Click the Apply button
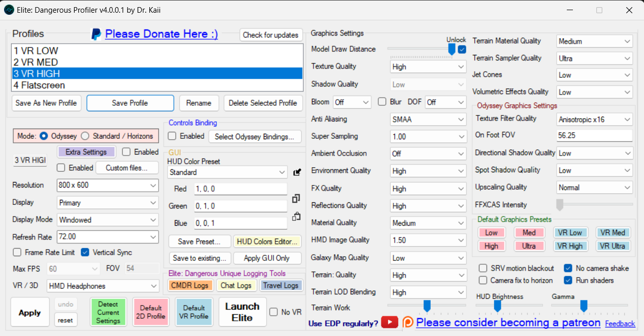 click(29, 313)
